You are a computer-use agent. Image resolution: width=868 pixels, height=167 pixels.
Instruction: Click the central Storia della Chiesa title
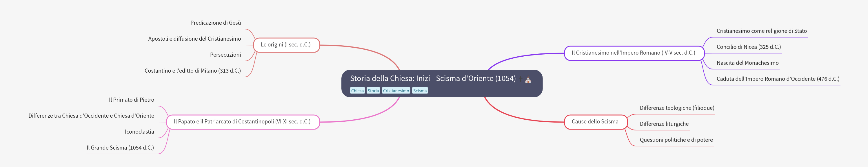433,79
